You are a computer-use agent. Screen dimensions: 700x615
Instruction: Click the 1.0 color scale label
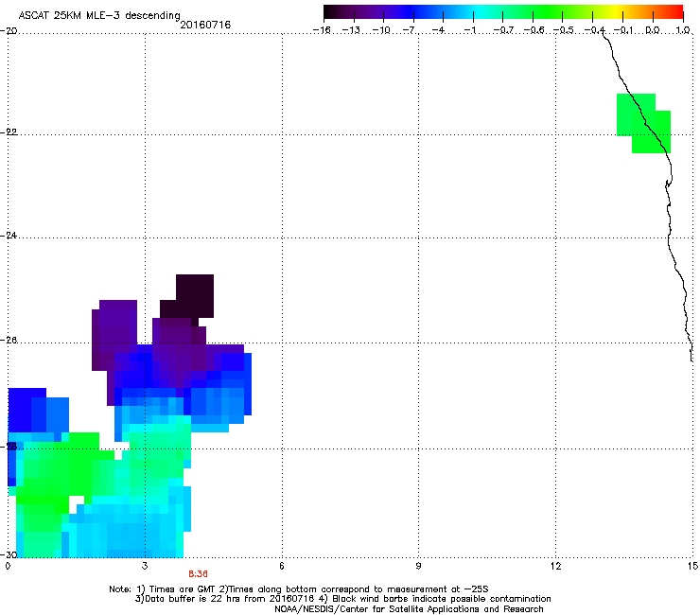(683, 30)
